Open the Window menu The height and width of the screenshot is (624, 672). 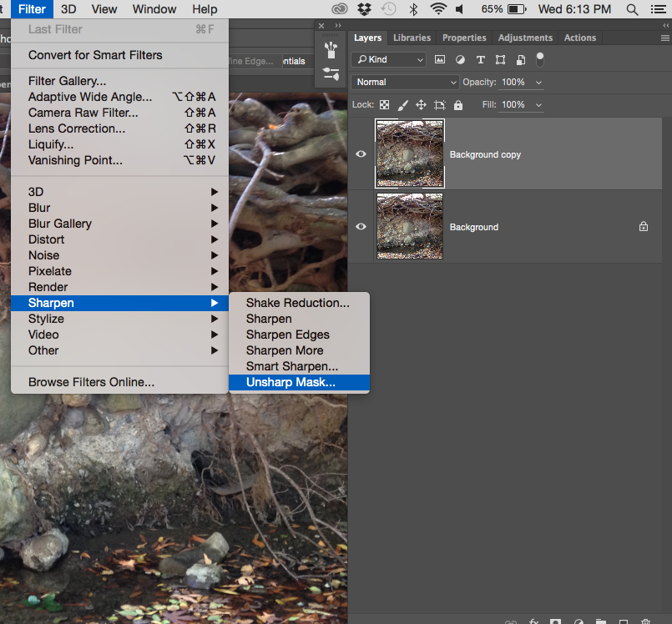[x=154, y=9]
